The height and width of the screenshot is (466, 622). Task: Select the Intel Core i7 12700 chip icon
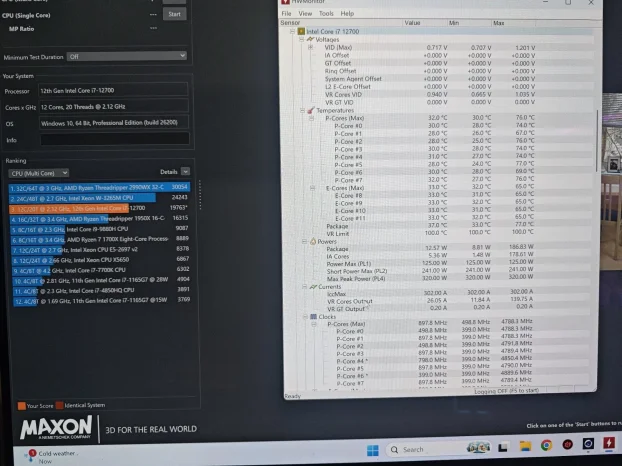[301, 31]
